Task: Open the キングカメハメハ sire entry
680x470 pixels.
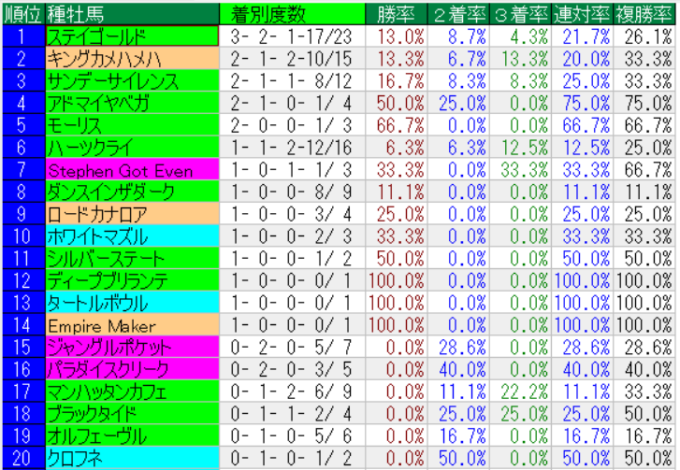Action: (130, 58)
